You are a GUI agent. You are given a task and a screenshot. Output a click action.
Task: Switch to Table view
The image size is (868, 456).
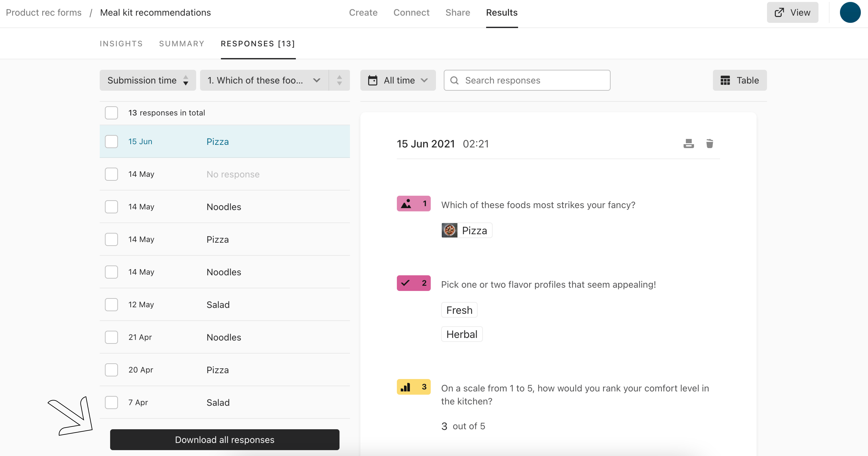click(x=740, y=80)
